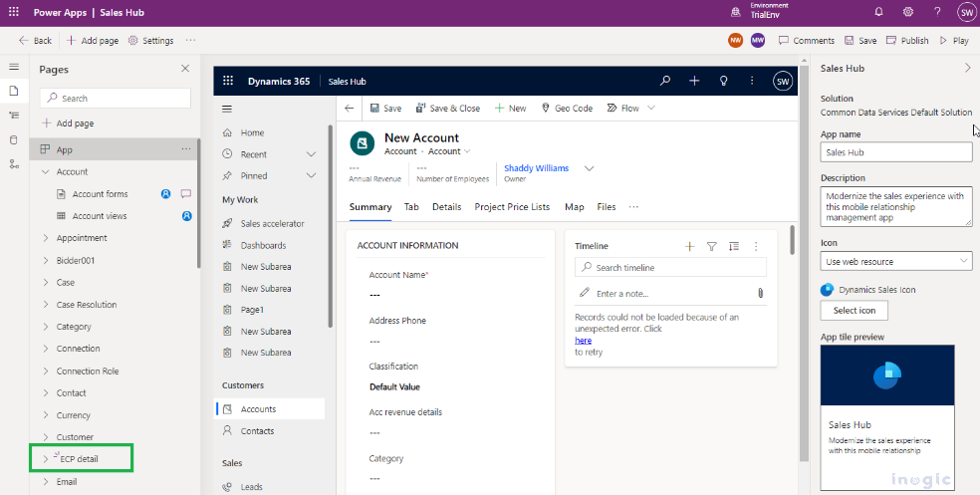Click the search magnifier in the Dynamics bar
The height and width of the screenshot is (495, 980).
pos(665,81)
